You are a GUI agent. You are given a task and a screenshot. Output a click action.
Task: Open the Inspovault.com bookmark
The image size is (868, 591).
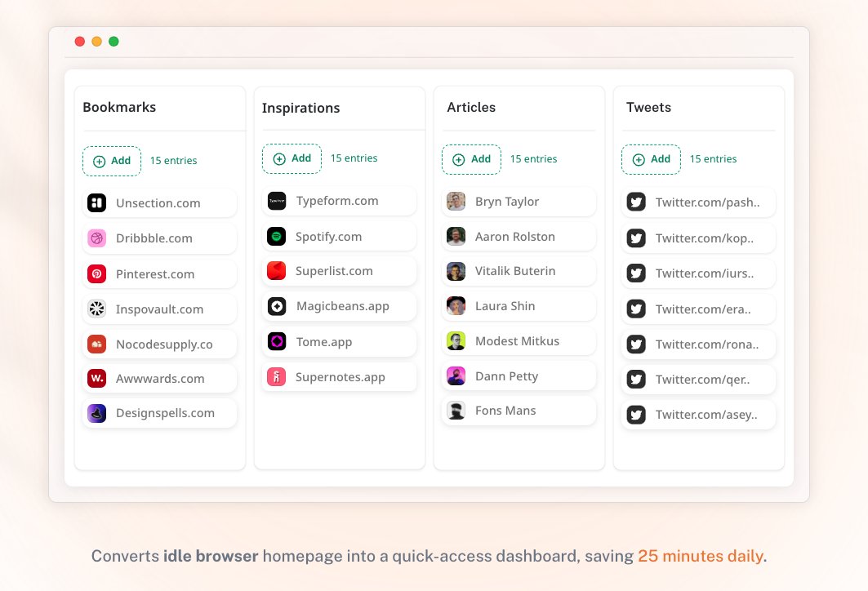point(159,309)
